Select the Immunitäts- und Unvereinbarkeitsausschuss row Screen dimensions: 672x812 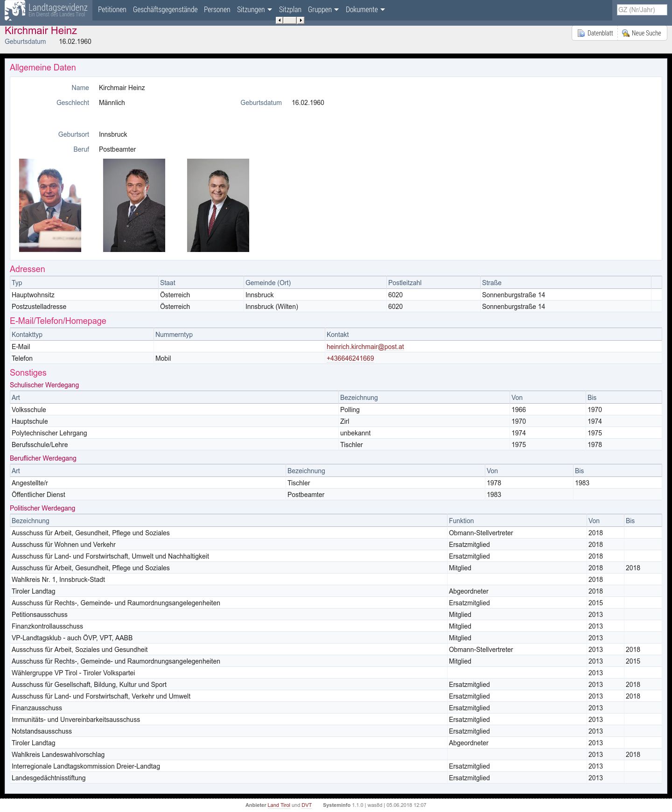click(336, 720)
